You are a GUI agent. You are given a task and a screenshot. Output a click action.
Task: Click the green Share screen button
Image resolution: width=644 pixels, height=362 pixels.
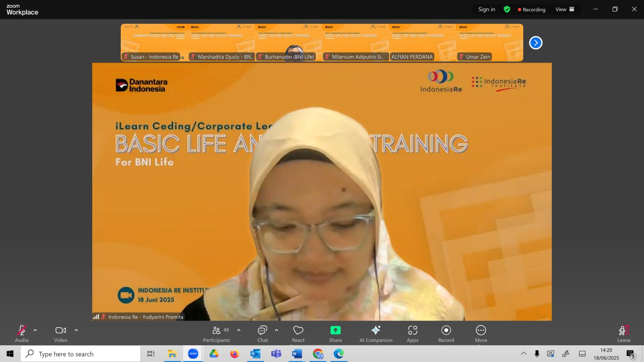coord(335,334)
